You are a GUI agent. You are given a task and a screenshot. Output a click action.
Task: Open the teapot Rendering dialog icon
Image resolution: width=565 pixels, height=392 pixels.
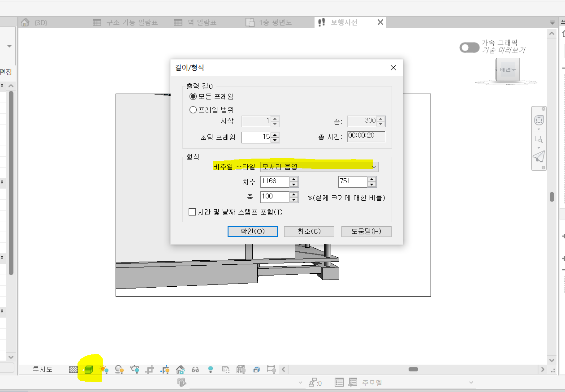pyautogui.click(x=134, y=370)
